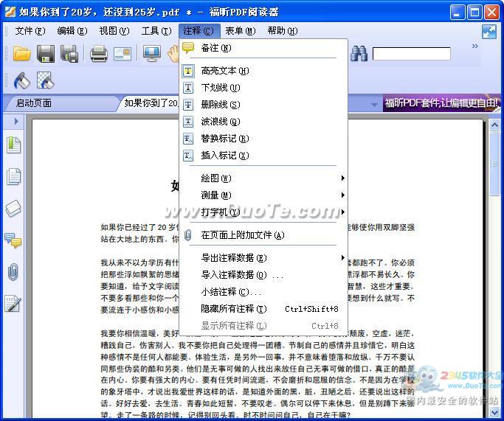This screenshot has height=421, width=504.
Task: Click the Print icon in the toolbar
Action: pos(99,53)
